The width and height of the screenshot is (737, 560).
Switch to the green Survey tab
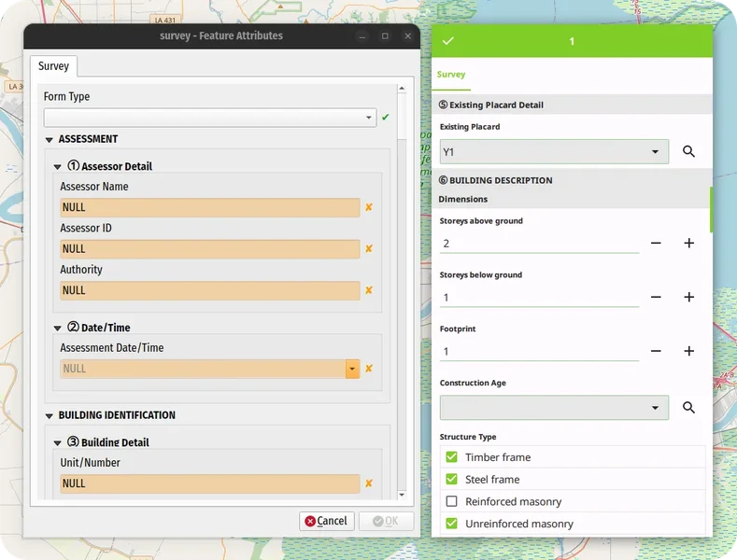tap(451, 75)
